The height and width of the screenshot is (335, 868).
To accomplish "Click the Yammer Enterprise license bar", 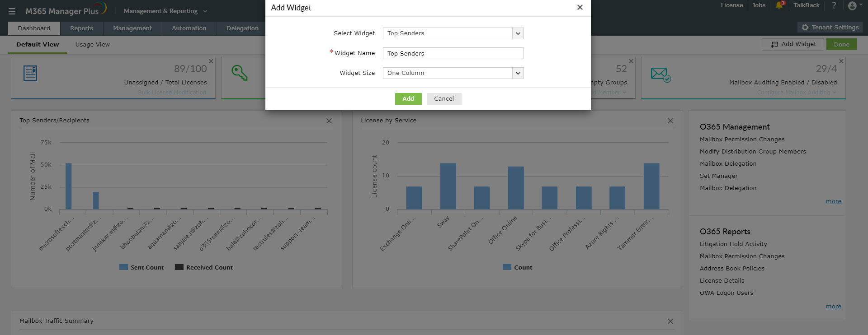I will pyautogui.click(x=651, y=186).
